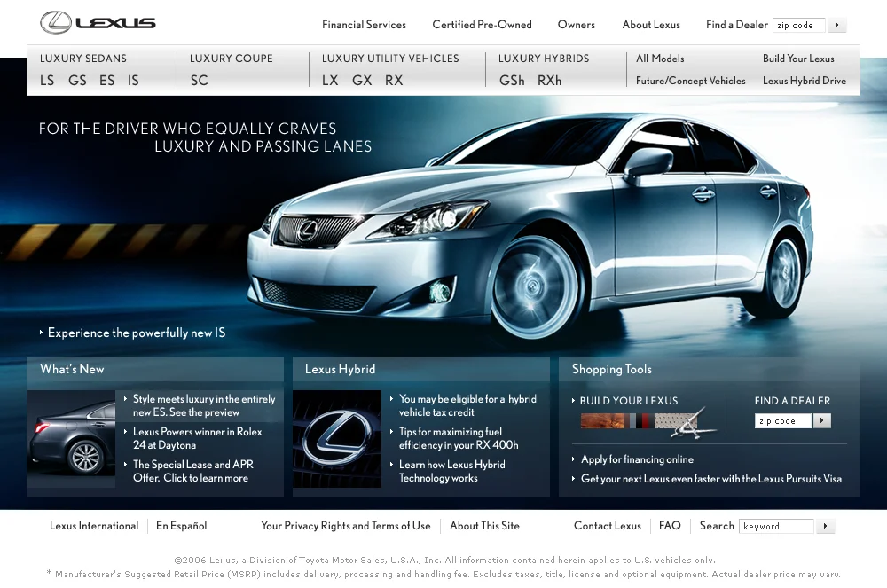This screenshot has height=588, width=887.
Task: Open tips for RX 400h fuel efficiency
Action: (x=459, y=438)
